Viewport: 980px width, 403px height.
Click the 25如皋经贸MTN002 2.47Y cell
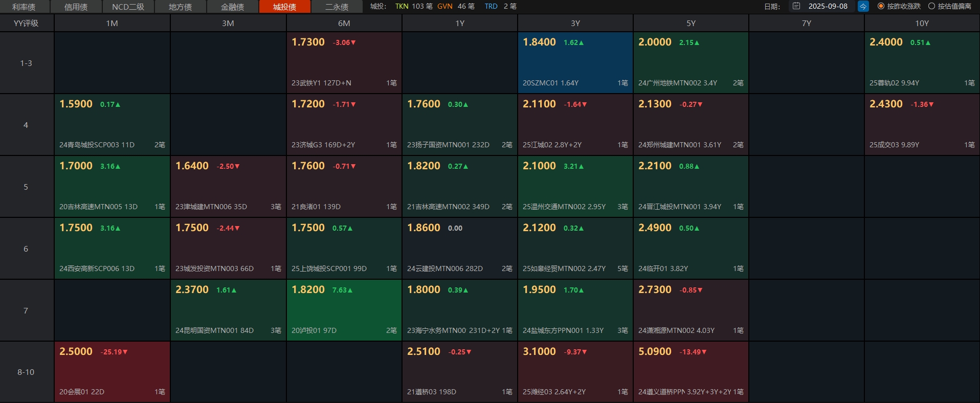[x=575, y=249]
